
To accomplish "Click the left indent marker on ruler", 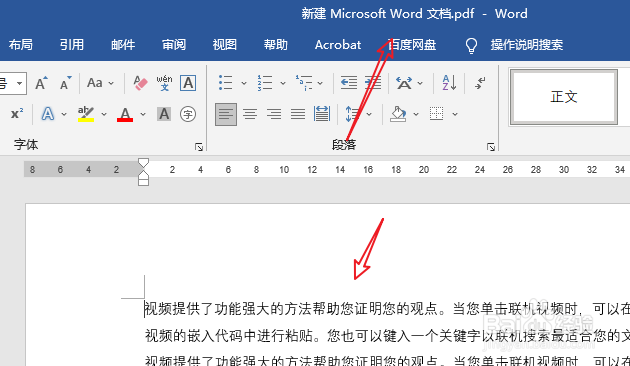I will tap(143, 182).
